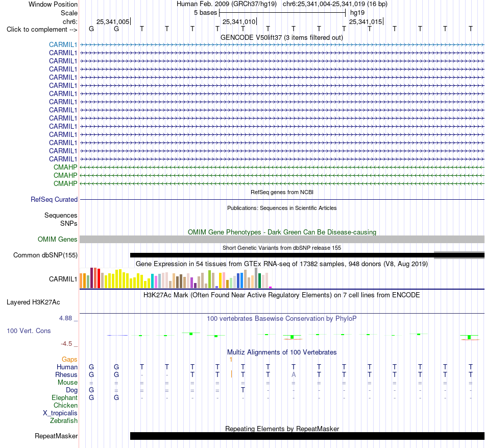Open the Layered H3K27Ac track label
This screenshot has width=485, height=448.
click(33, 302)
